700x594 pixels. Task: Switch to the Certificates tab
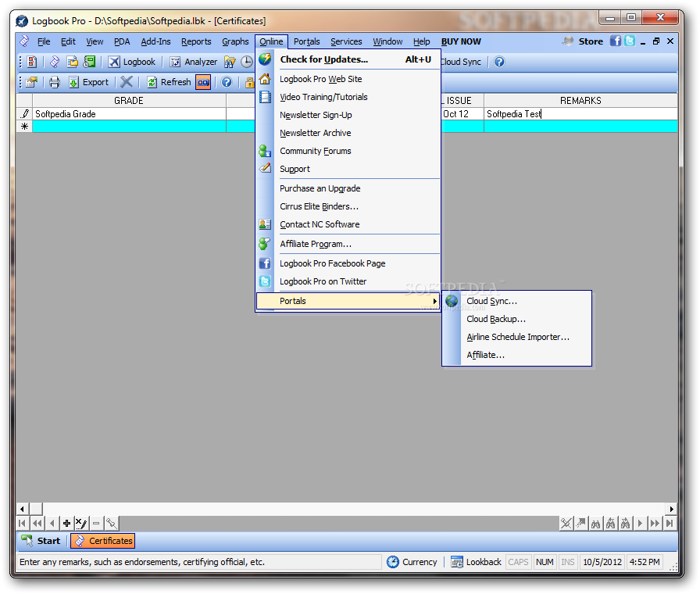(x=103, y=541)
